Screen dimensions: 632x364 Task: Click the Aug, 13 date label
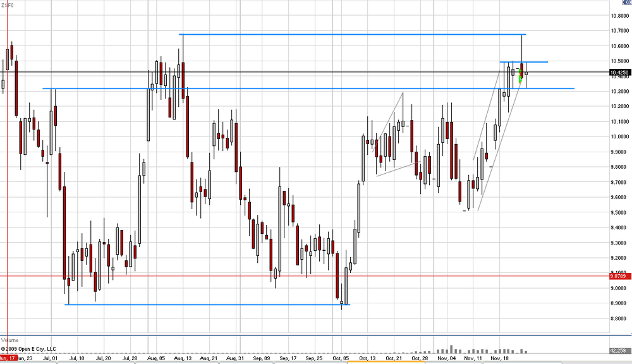182,358
